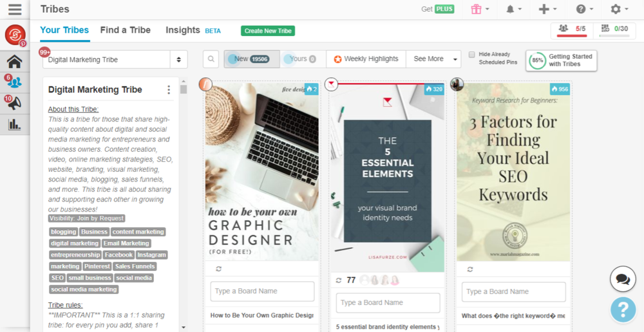
Task: Open the SEO Keywords pin image
Action: [x=513, y=172]
